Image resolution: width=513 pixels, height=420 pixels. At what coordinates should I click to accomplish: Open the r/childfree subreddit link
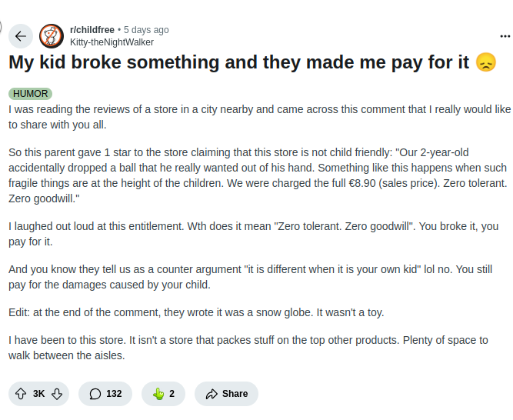[x=92, y=30]
